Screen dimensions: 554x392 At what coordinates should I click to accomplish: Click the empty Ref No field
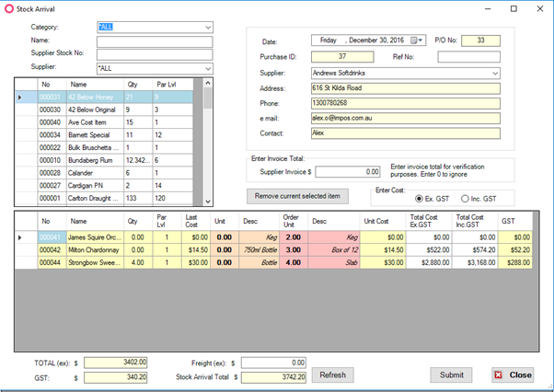tap(468, 57)
